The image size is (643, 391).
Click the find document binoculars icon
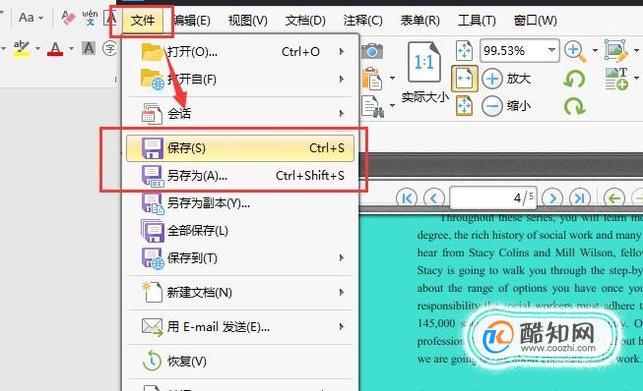pyautogui.click(x=373, y=106)
